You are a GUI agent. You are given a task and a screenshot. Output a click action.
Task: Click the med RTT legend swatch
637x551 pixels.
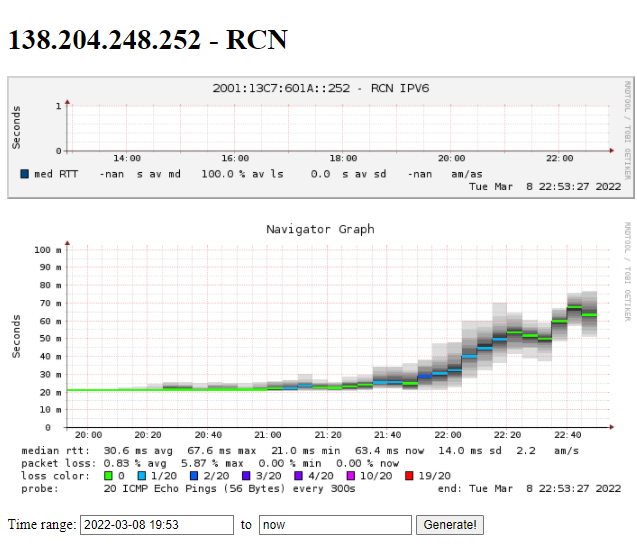click(x=25, y=173)
